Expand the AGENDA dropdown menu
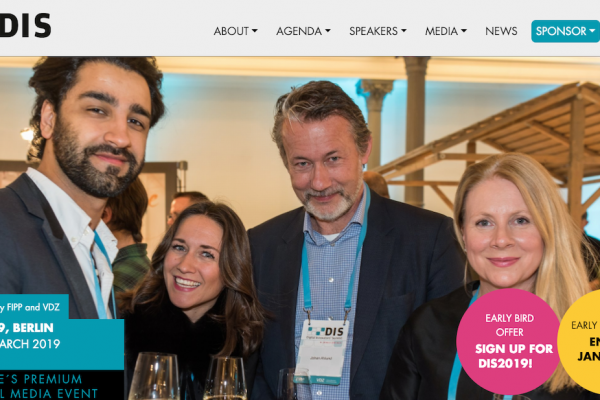Viewport: 600px width, 400px height. coord(303,31)
